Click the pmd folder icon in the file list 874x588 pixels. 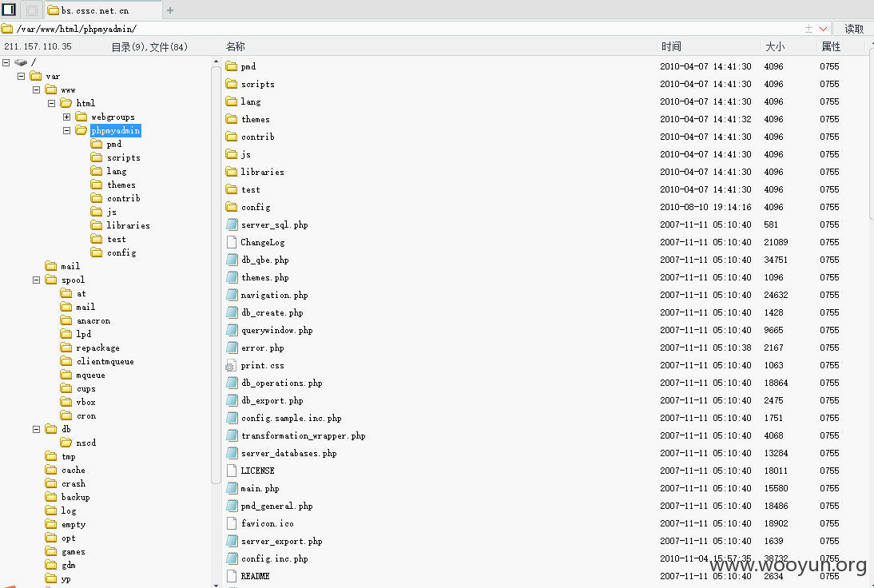click(232, 66)
